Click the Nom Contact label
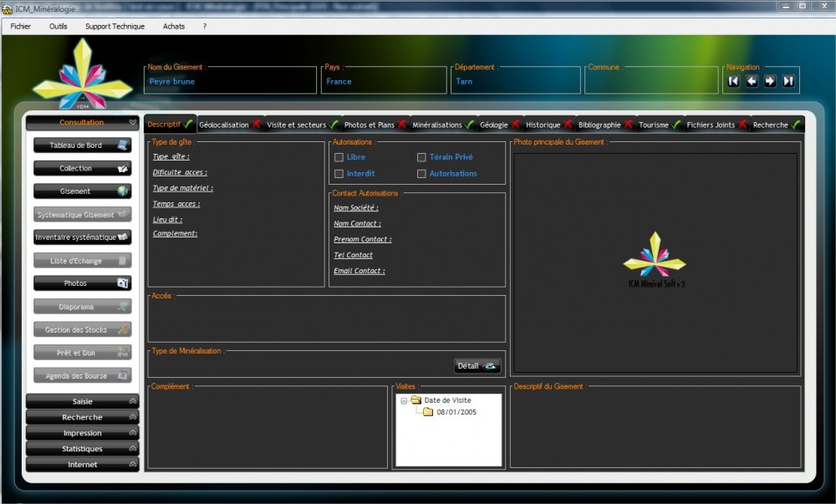Screen dimensions: 836x504 pyautogui.click(x=358, y=224)
